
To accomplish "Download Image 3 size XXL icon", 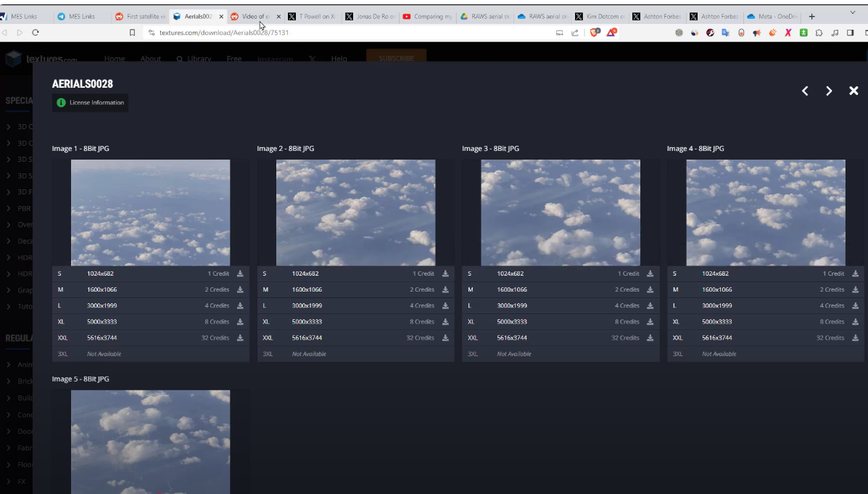I will (x=650, y=338).
